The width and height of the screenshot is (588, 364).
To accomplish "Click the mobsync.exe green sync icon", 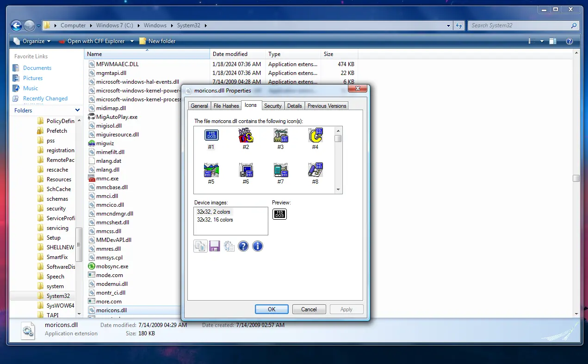I will [x=92, y=266].
